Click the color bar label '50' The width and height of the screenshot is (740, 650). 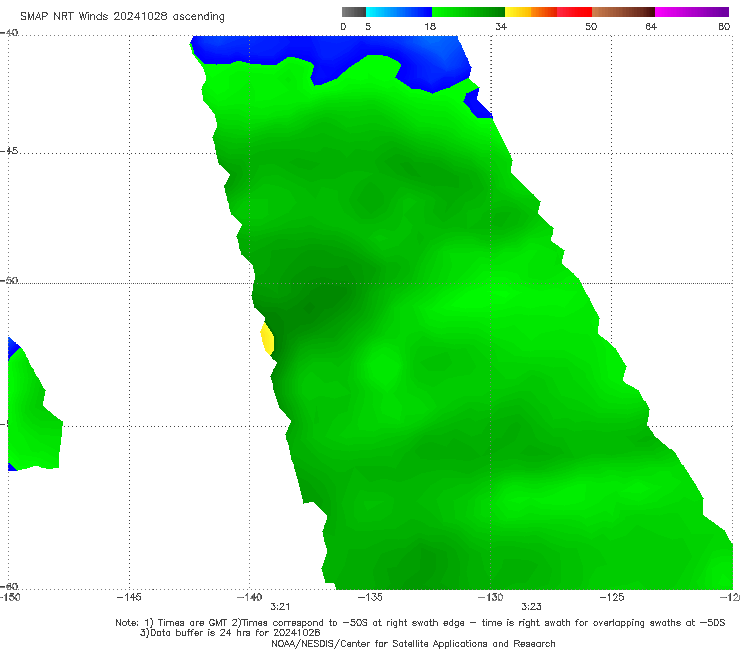(591, 26)
